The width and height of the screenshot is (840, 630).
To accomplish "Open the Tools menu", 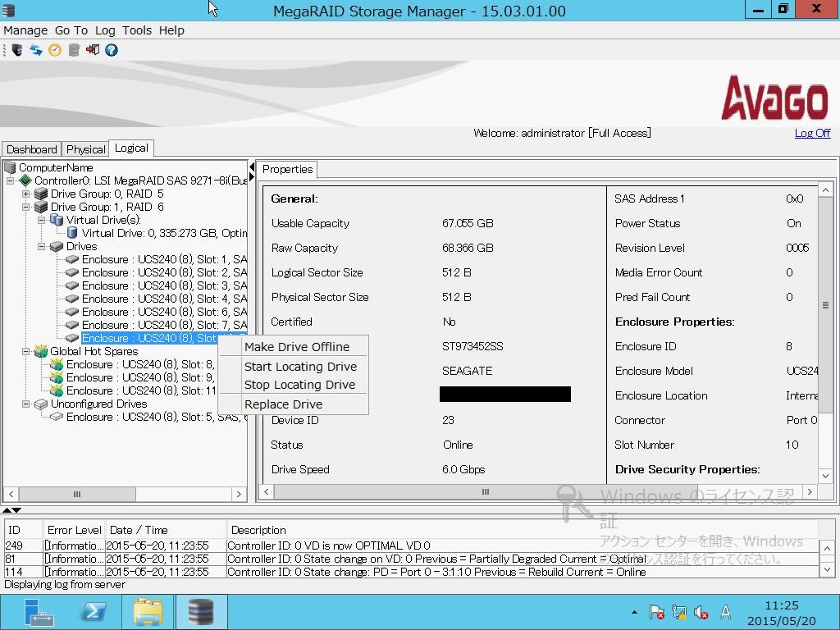I will point(137,30).
